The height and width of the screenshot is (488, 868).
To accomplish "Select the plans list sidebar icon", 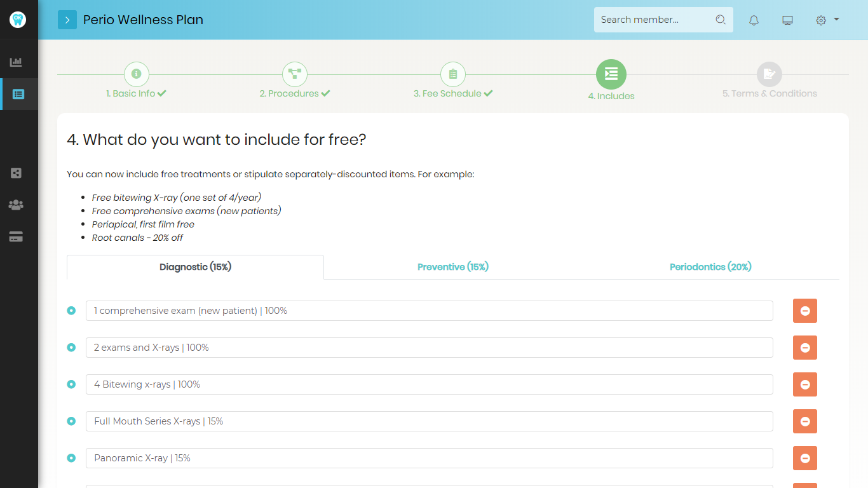I will (x=18, y=94).
